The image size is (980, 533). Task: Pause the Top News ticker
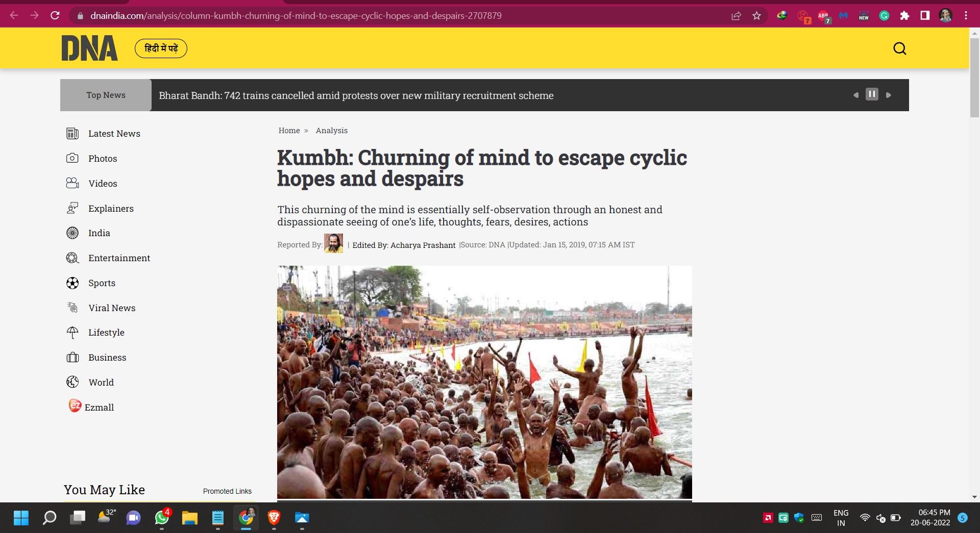pyautogui.click(x=872, y=94)
